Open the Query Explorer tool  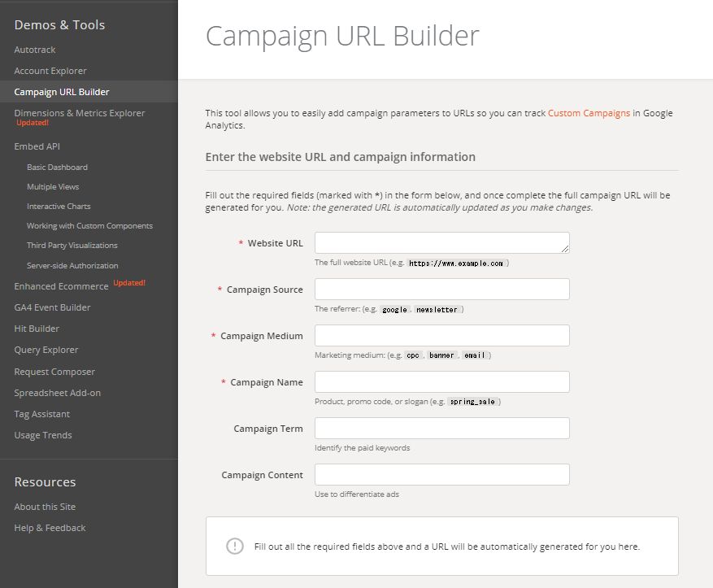pyautogui.click(x=46, y=351)
